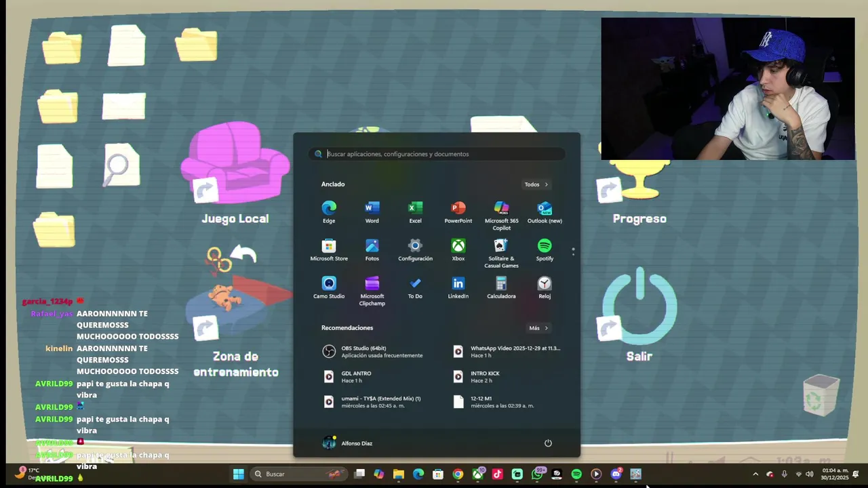Select Juego Local in game menu
Screen dimensions: 868x488
[x=235, y=173]
